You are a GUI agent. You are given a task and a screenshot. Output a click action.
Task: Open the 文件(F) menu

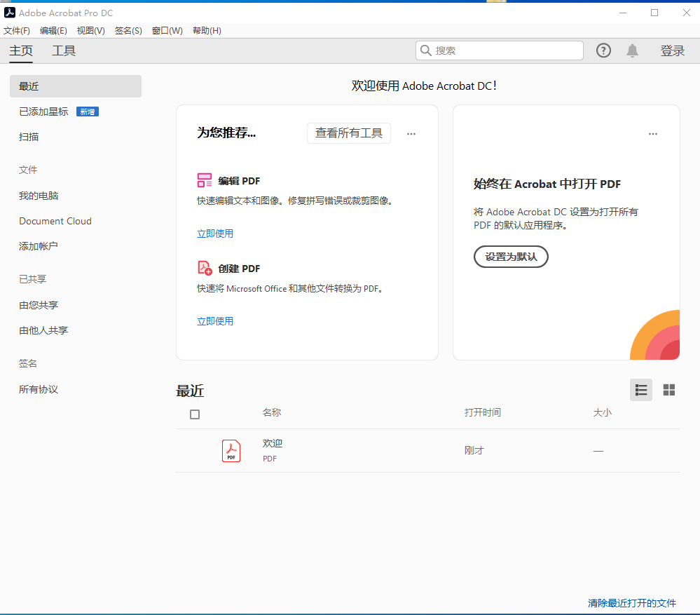click(17, 30)
